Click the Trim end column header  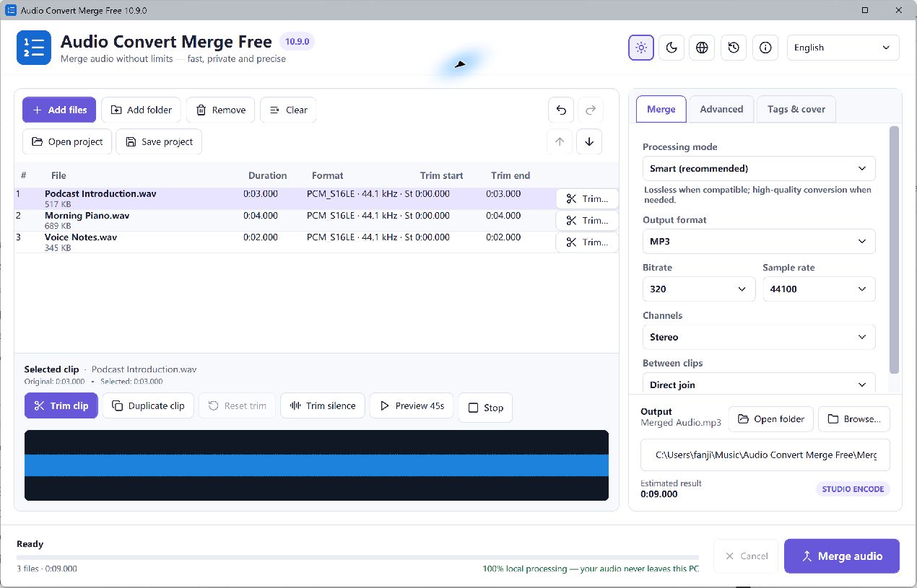pos(510,175)
